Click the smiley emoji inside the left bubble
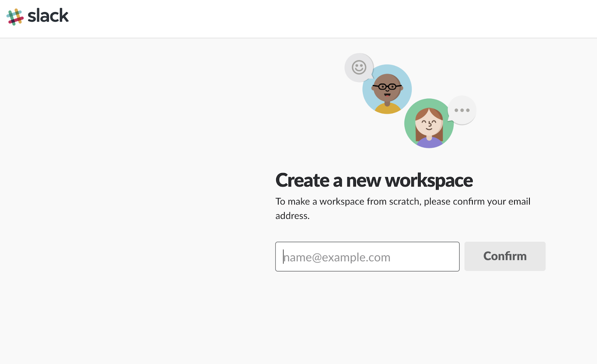597x364 pixels. click(359, 68)
